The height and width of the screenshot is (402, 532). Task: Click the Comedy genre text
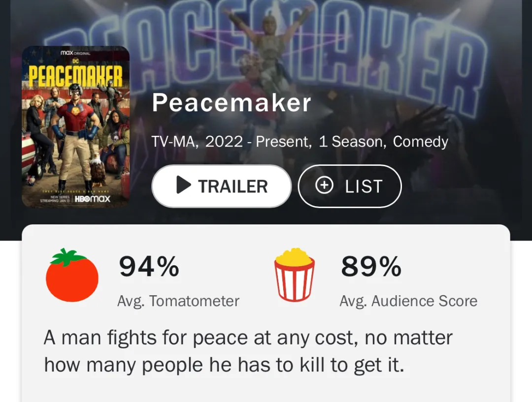point(420,142)
